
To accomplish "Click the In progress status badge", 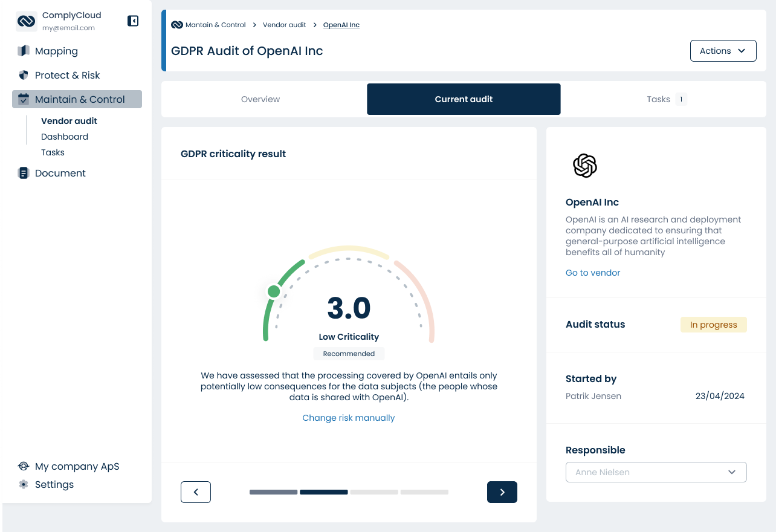I will (714, 325).
